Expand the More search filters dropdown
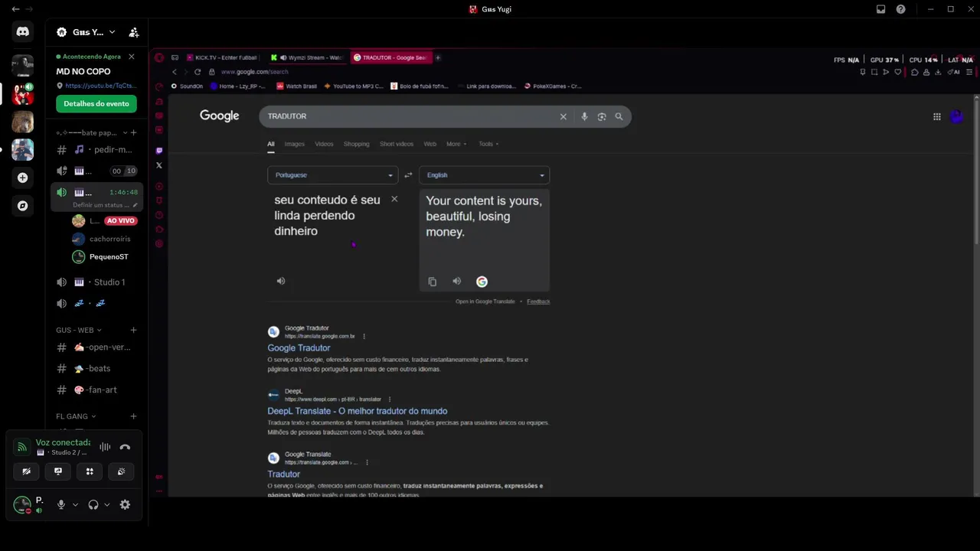980x551 pixels. [456, 144]
